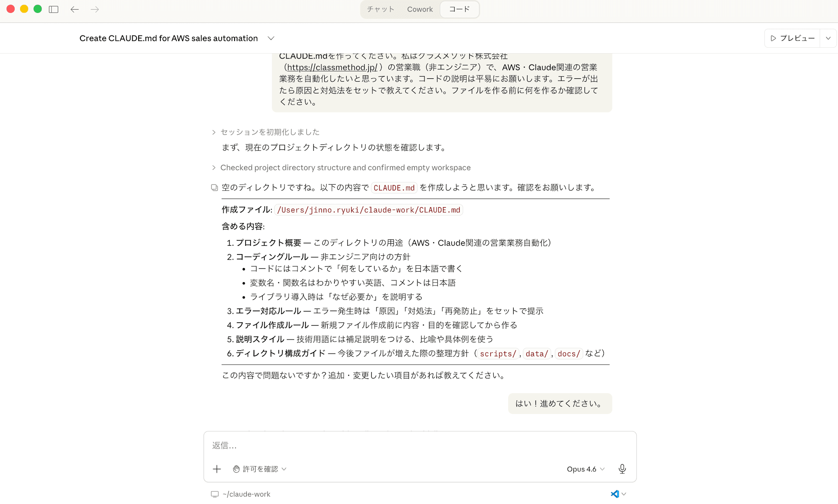Open the conversation title dropdown chevron

[271, 38]
